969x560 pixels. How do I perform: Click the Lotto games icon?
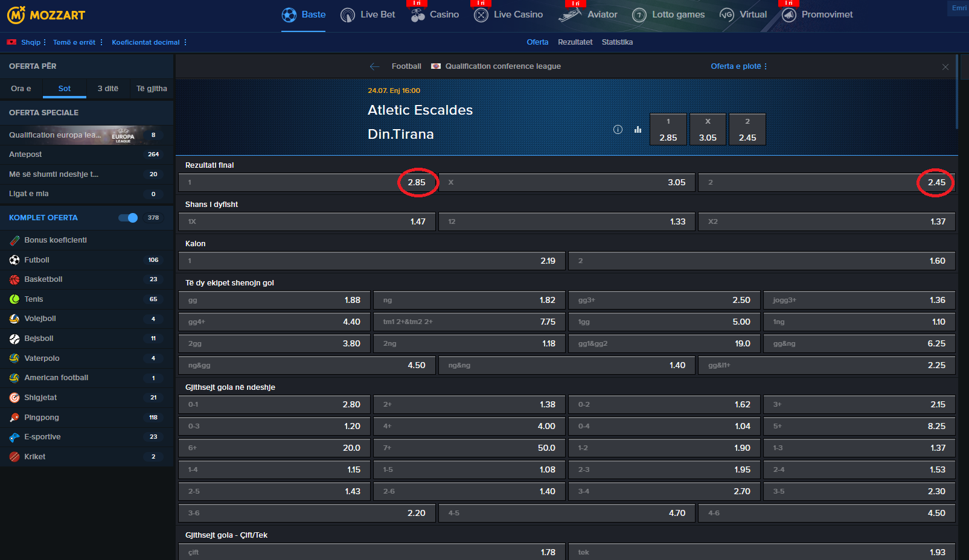coord(639,15)
